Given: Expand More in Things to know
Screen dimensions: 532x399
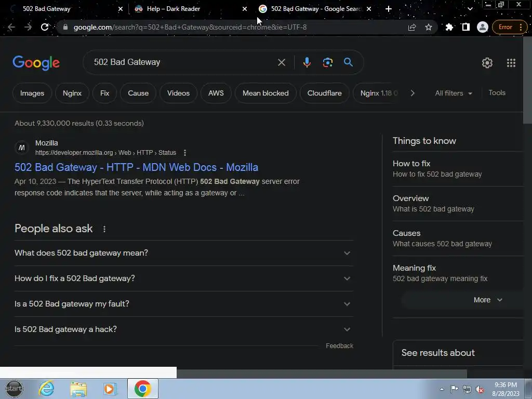Looking at the screenshot, I should click(463, 300).
